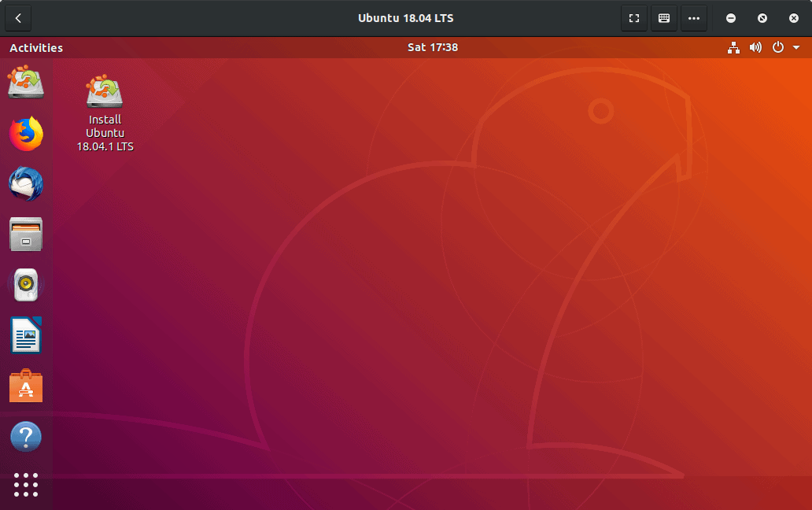Image resolution: width=812 pixels, height=510 pixels.
Task: Go back using the left arrow button
Action: tap(18, 18)
